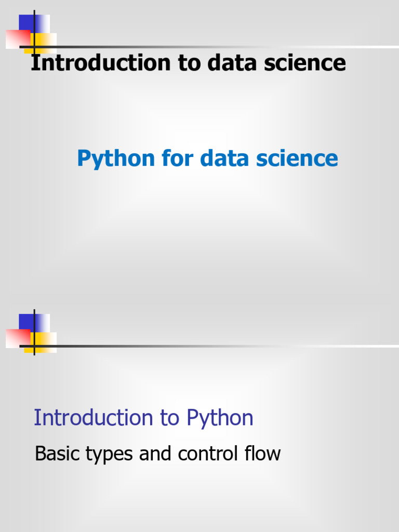Click the 'Introduction to Python' heading
Image resolution: width=399 pixels, height=532 pixels.
click(143, 418)
